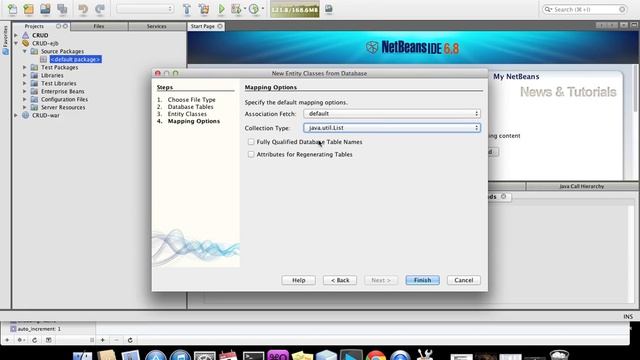The image size is (640, 360).
Task: Expand the Libraries node
Action: 25,76
